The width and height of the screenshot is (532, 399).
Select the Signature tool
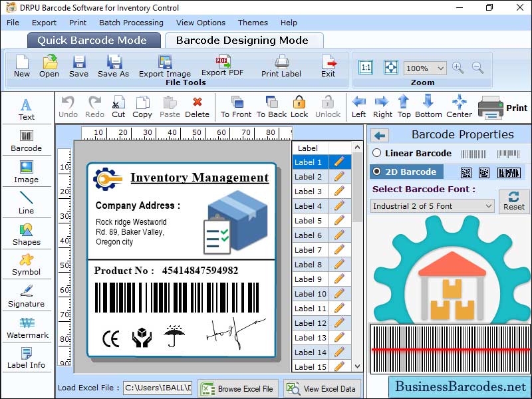click(x=27, y=298)
